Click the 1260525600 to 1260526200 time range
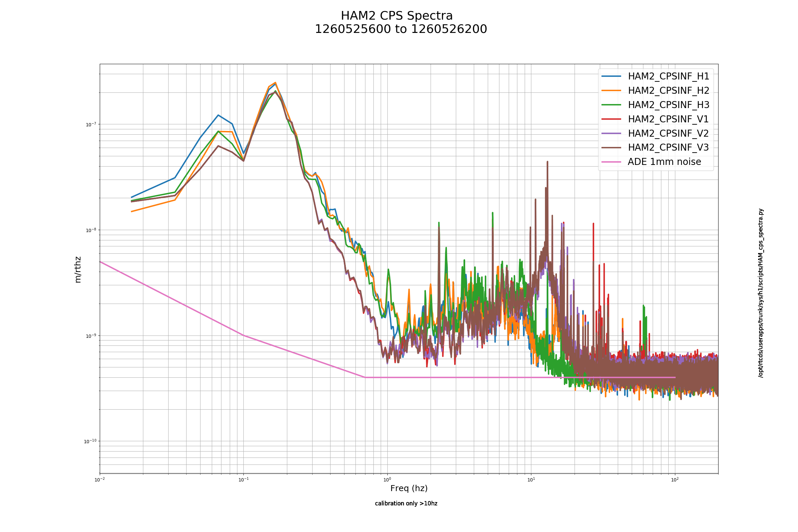This screenshot has width=798, height=532. coord(401,29)
